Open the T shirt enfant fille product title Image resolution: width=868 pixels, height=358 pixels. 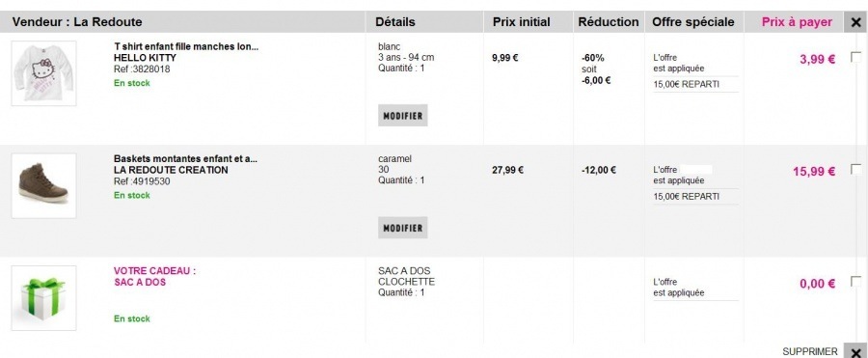(186, 46)
